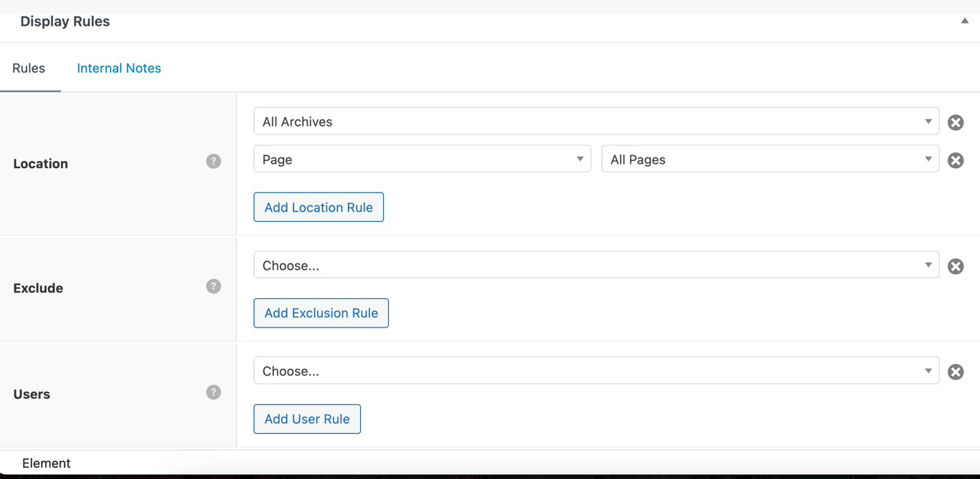Image resolution: width=980 pixels, height=479 pixels.
Task: Open the All Archives dropdown
Action: coord(595,121)
